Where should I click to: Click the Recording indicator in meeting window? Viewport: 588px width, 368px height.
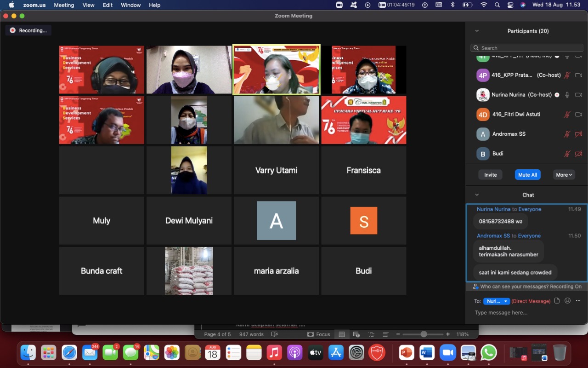pyautogui.click(x=28, y=30)
